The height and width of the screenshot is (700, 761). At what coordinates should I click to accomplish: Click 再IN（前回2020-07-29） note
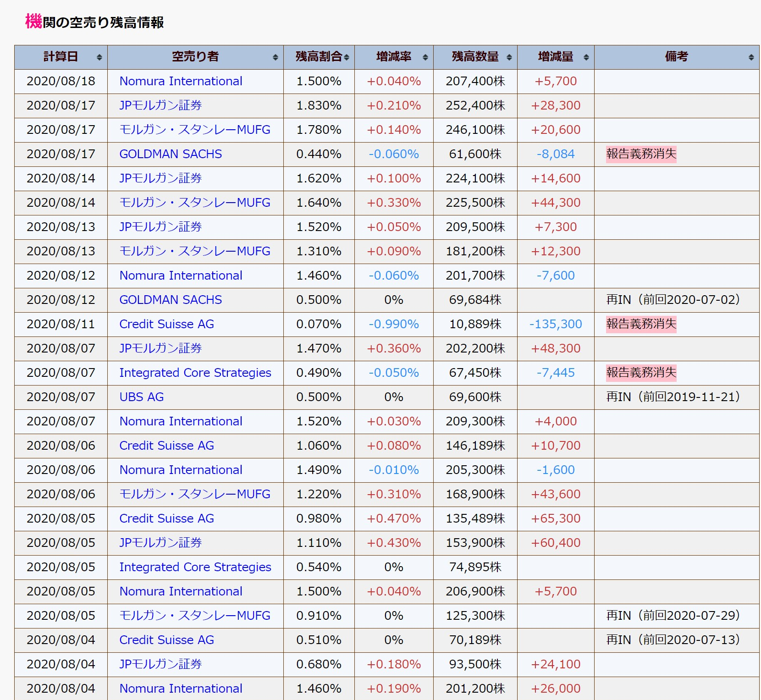pos(673,616)
